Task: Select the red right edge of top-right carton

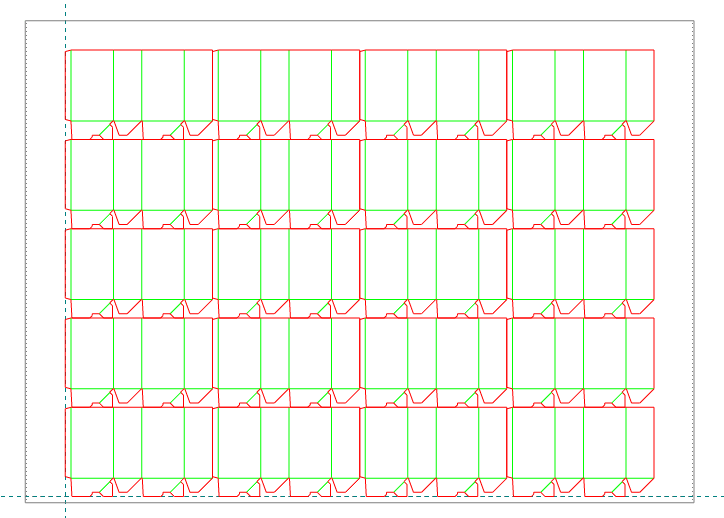Action: 654,85
